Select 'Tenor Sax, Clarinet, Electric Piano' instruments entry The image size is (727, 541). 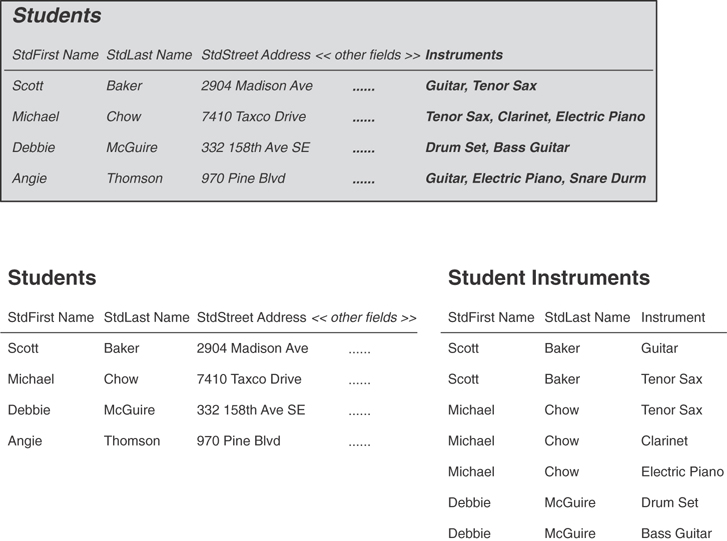pos(535,117)
